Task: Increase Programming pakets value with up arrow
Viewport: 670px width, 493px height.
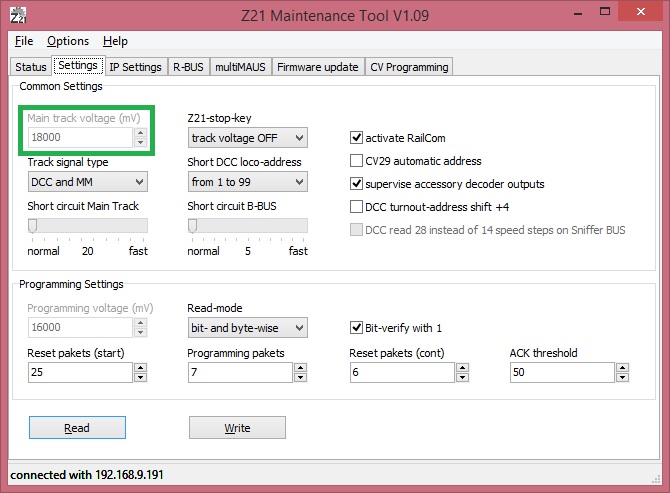Action: (x=300, y=367)
